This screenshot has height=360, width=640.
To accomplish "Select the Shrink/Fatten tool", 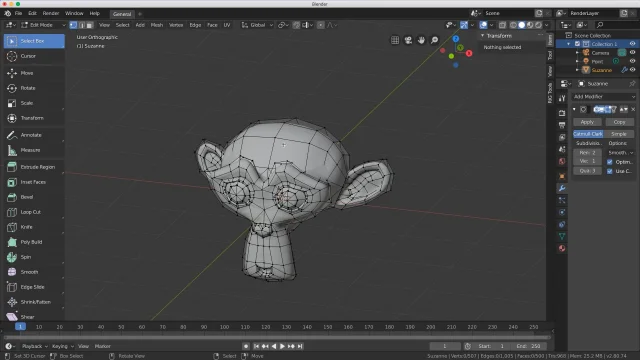I will (34, 302).
